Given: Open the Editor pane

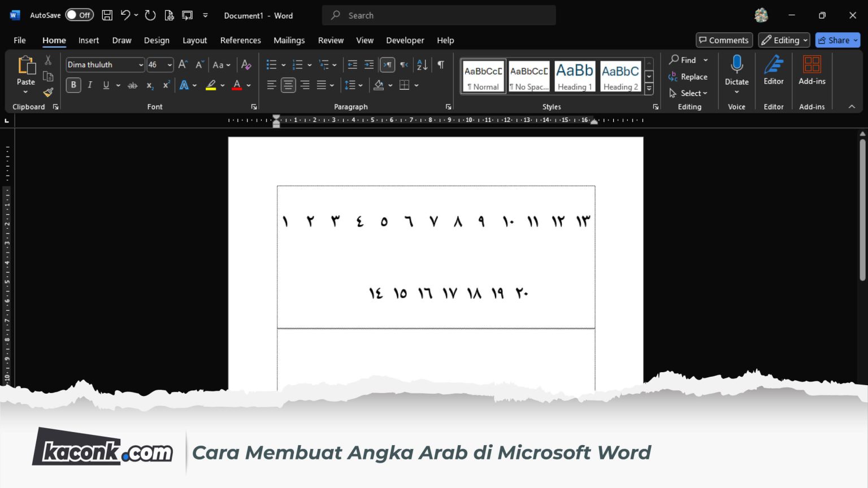Looking at the screenshot, I should click(774, 71).
